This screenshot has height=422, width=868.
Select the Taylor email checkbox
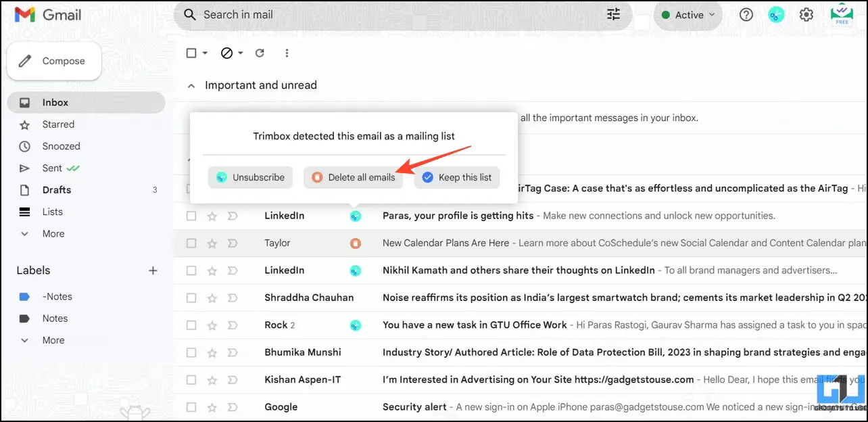191,243
